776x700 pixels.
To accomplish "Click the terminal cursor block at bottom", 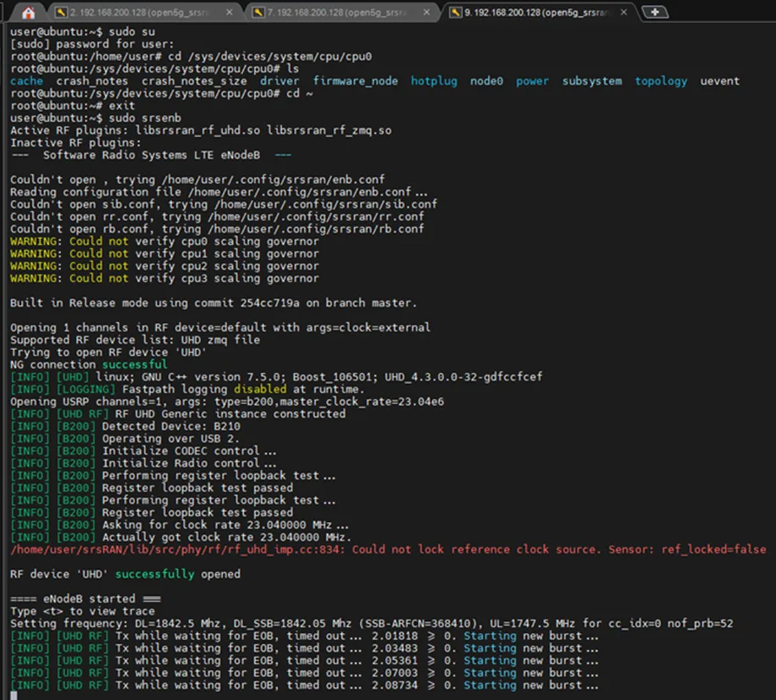I will coord(14,696).
